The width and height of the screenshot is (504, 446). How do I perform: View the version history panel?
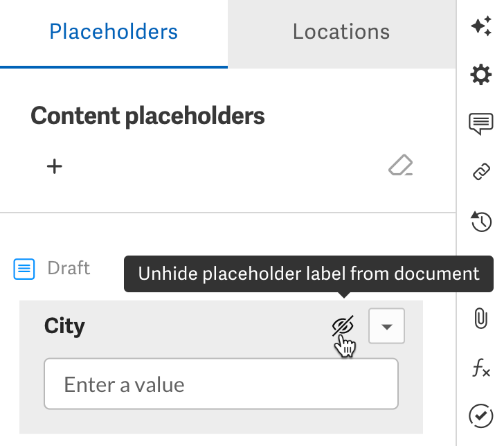coord(481,221)
